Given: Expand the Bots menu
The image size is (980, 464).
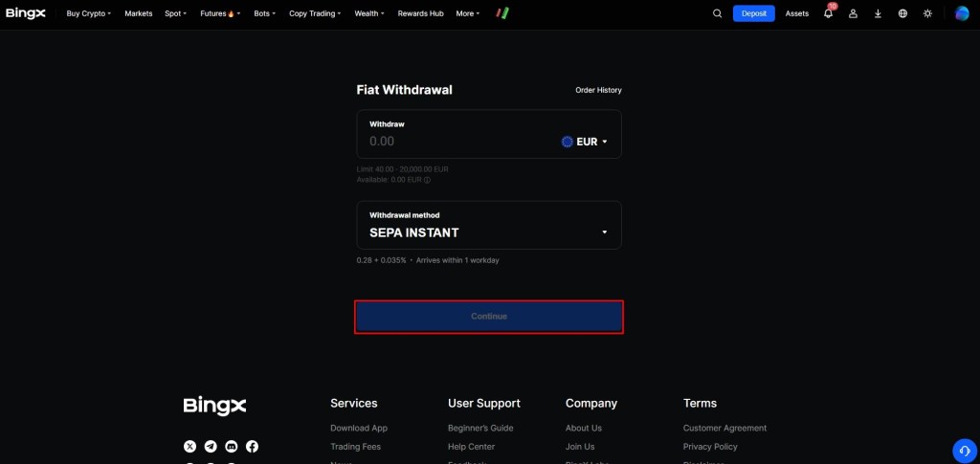Looking at the screenshot, I should [x=264, y=13].
